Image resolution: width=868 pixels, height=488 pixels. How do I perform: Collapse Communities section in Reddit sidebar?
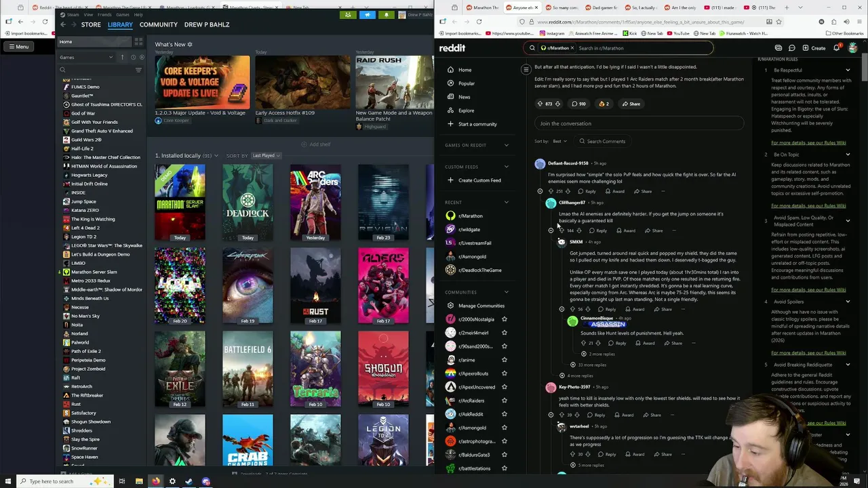coord(506,292)
